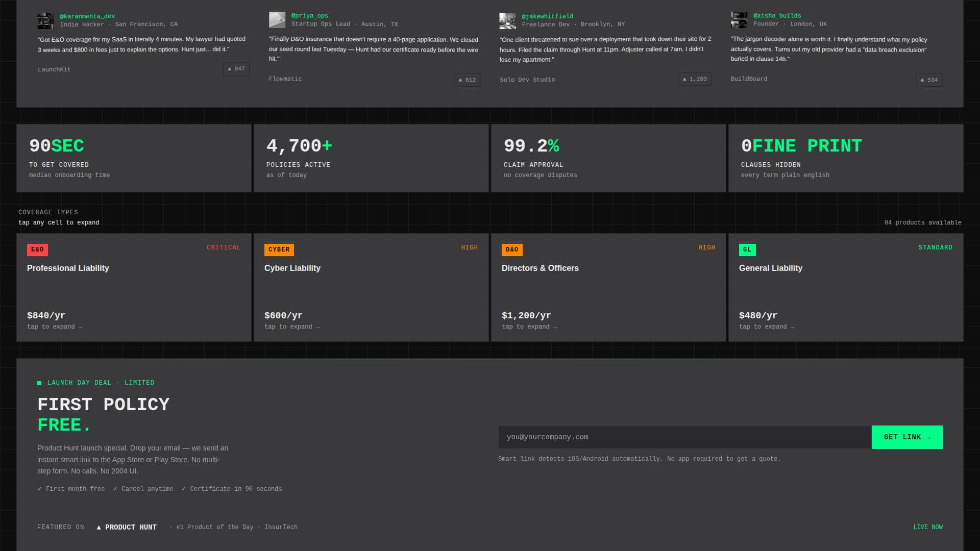980x551 pixels.
Task: Click 'tap to expand' under $840/yr
Action: [x=55, y=327]
